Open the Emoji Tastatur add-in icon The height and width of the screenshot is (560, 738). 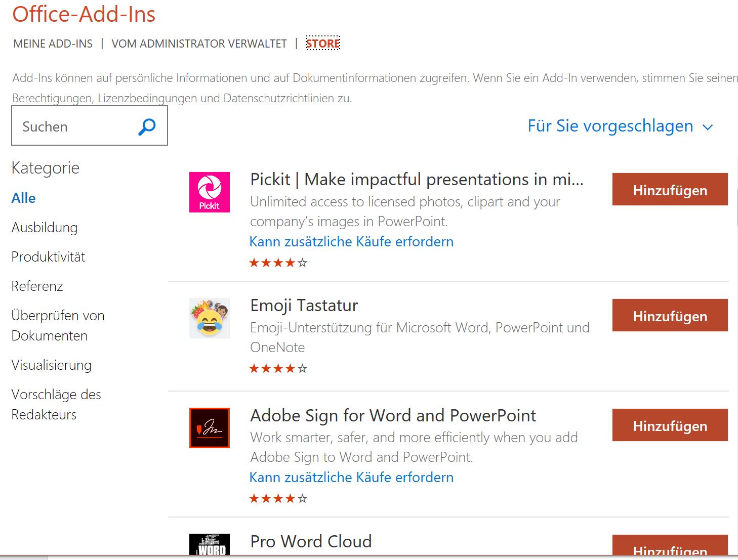tap(210, 318)
